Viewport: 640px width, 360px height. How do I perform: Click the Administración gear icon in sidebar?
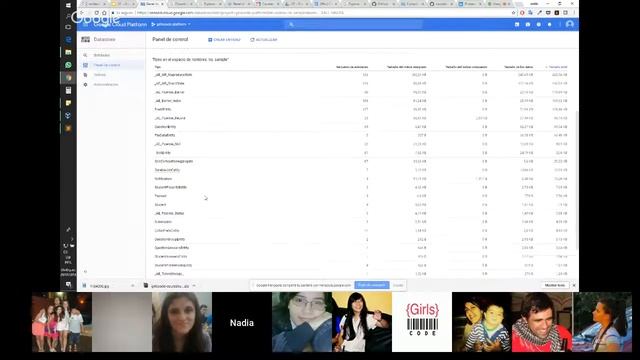(85, 84)
